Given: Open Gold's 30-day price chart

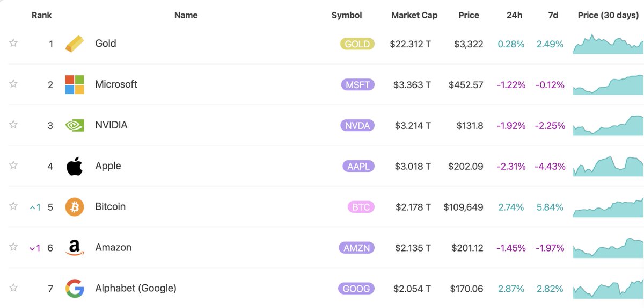Looking at the screenshot, I should coord(609,44).
